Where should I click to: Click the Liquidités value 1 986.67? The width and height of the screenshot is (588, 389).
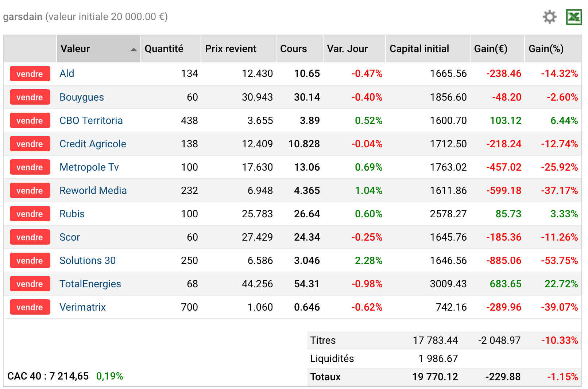438,358
